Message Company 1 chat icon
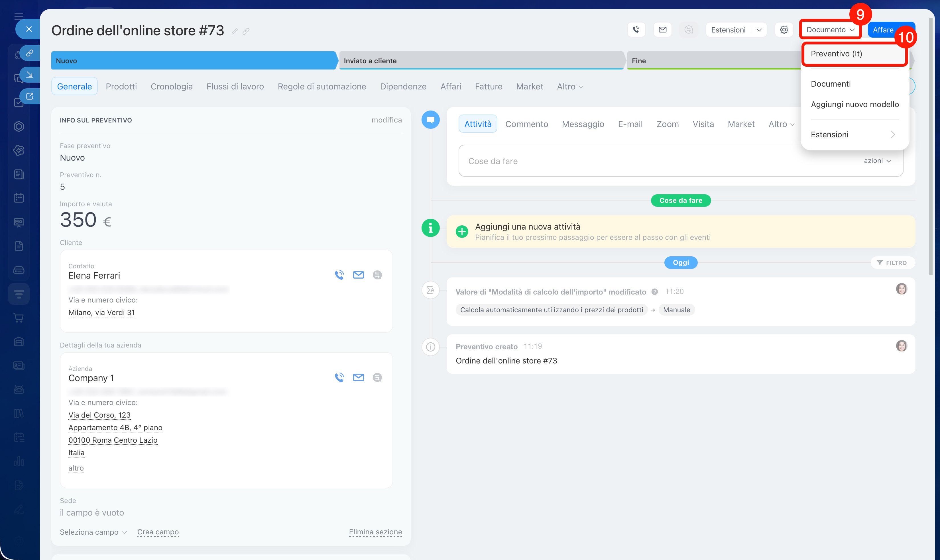The height and width of the screenshot is (560, 940). pos(377,377)
